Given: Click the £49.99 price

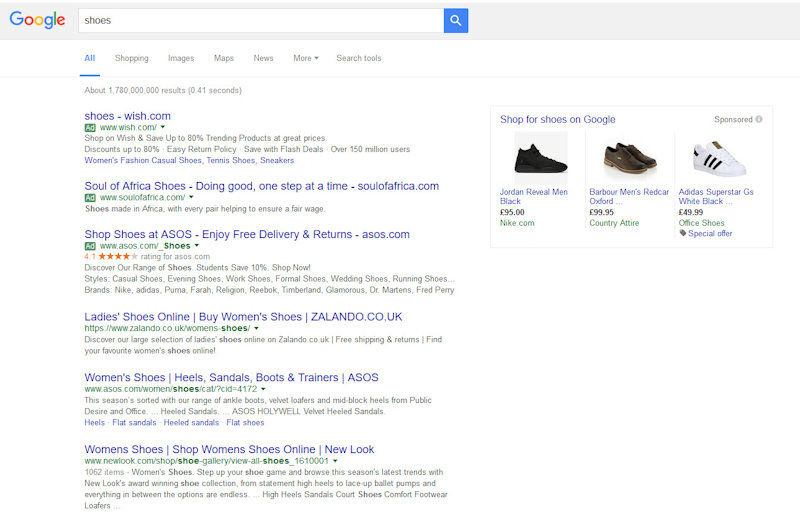Looking at the screenshot, I should (691, 212).
